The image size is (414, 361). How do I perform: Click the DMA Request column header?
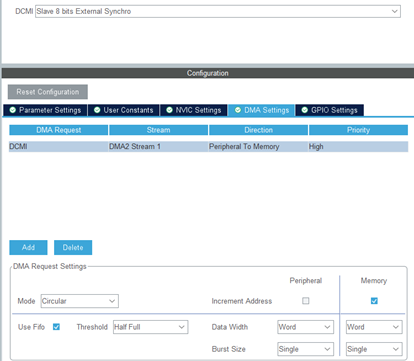tap(59, 130)
